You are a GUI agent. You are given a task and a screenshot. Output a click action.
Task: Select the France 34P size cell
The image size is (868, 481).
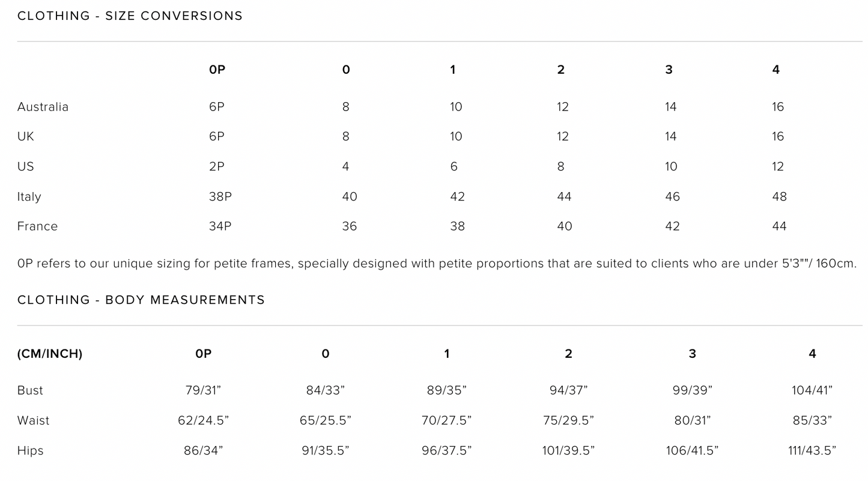[x=220, y=226]
